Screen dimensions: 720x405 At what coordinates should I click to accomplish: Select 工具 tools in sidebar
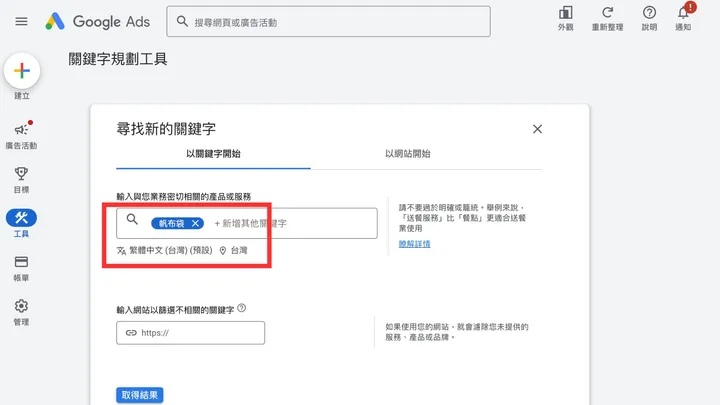(21, 224)
